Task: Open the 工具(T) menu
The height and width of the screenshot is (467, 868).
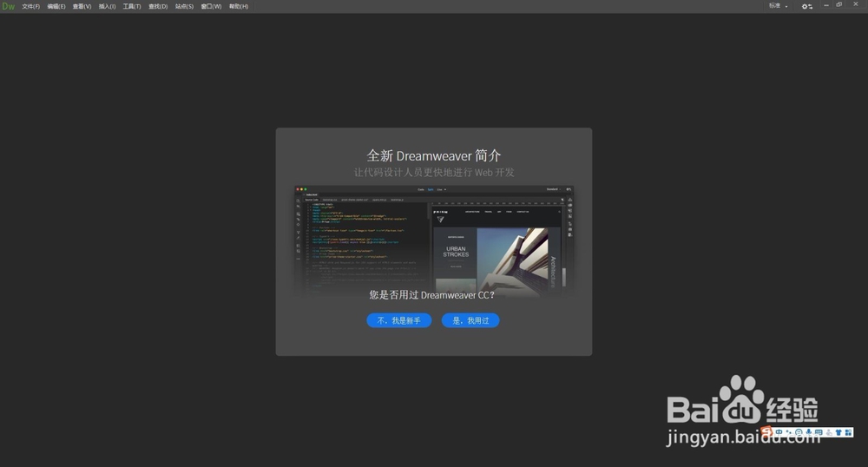Action: coord(132,7)
